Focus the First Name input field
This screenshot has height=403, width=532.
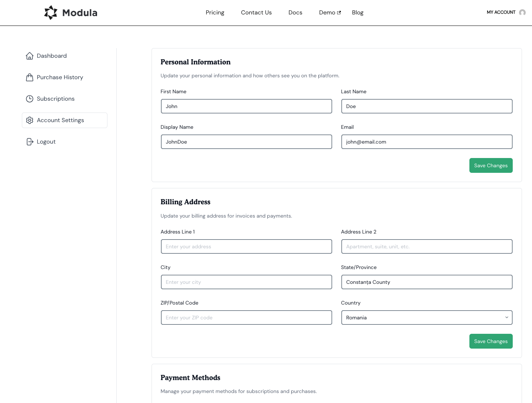pos(246,106)
